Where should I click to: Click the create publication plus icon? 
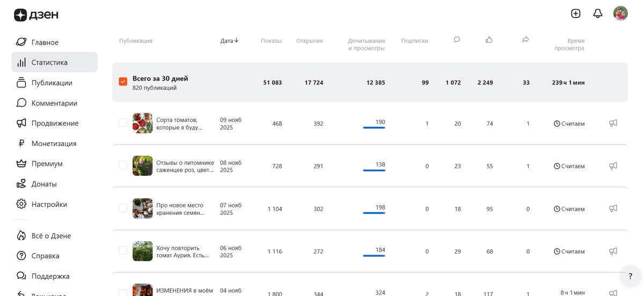point(576,13)
